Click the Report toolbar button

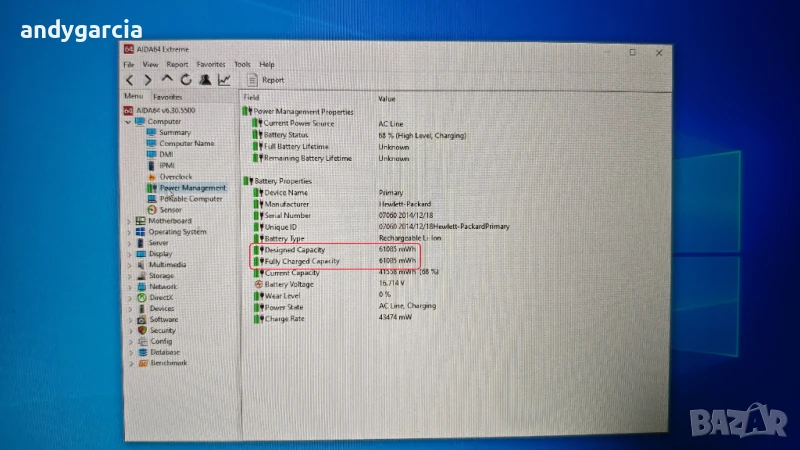(x=266, y=80)
